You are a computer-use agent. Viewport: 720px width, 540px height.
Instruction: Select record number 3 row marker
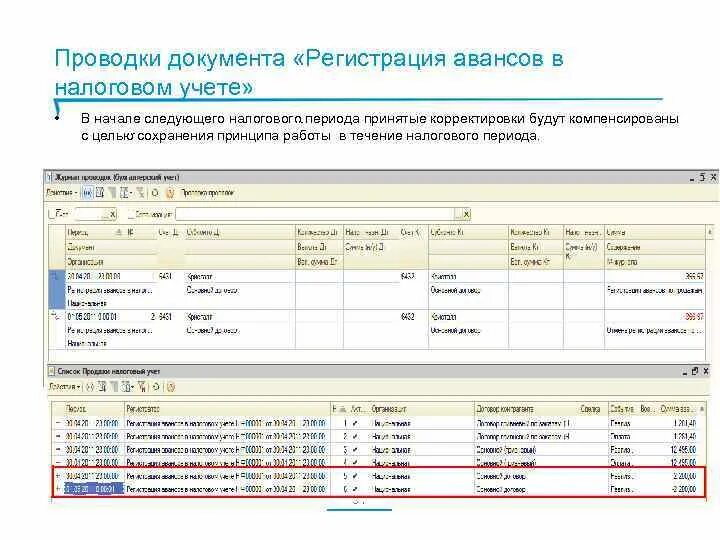pos(58,450)
